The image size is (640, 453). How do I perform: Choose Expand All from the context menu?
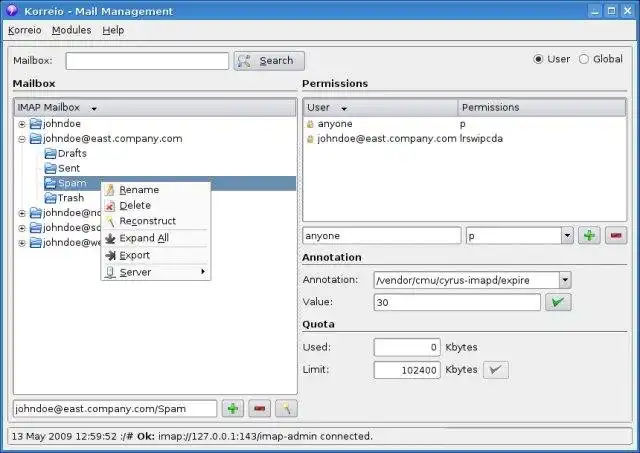coord(156,238)
